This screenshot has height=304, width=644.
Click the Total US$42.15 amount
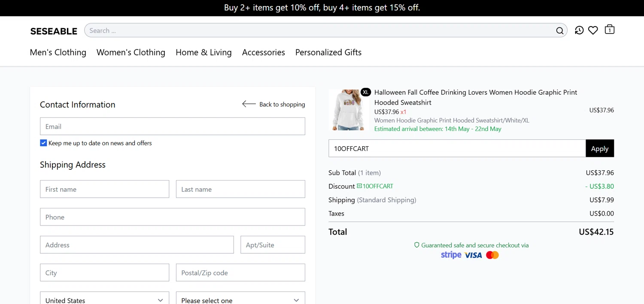tap(596, 232)
